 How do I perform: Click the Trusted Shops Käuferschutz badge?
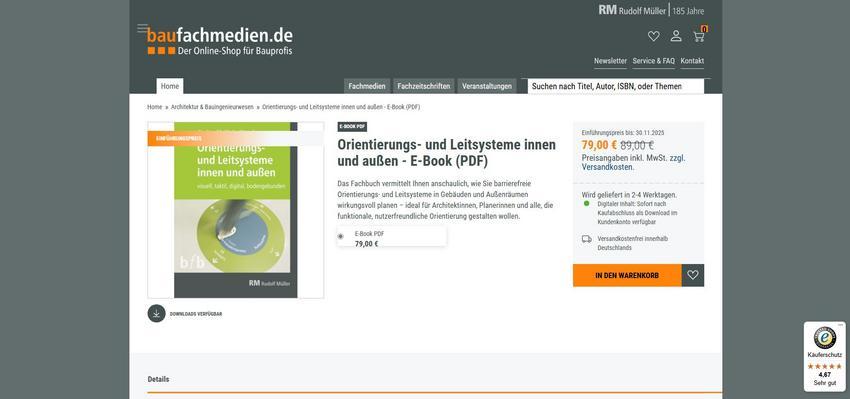(x=825, y=356)
